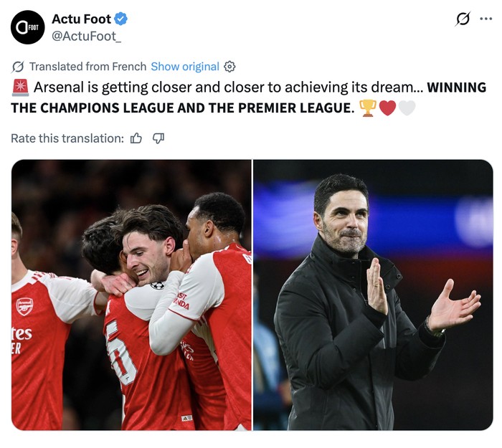502x448 pixels.
Task: Open translation settings gear
Action: tap(229, 67)
